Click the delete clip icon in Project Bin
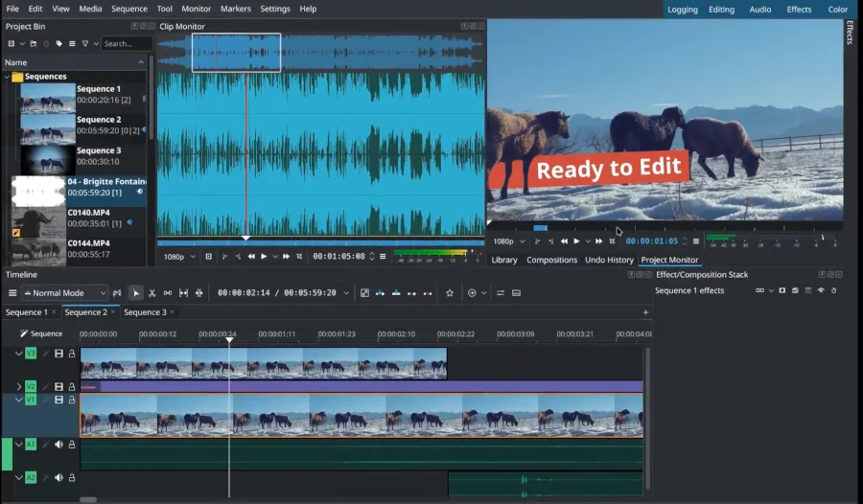This screenshot has width=863, height=504. pos(46,44)
